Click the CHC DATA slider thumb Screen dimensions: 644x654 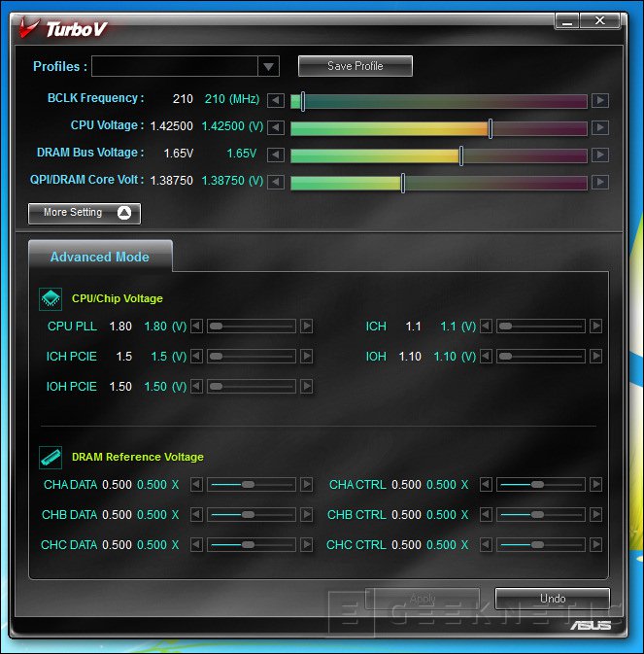point(248,545)
